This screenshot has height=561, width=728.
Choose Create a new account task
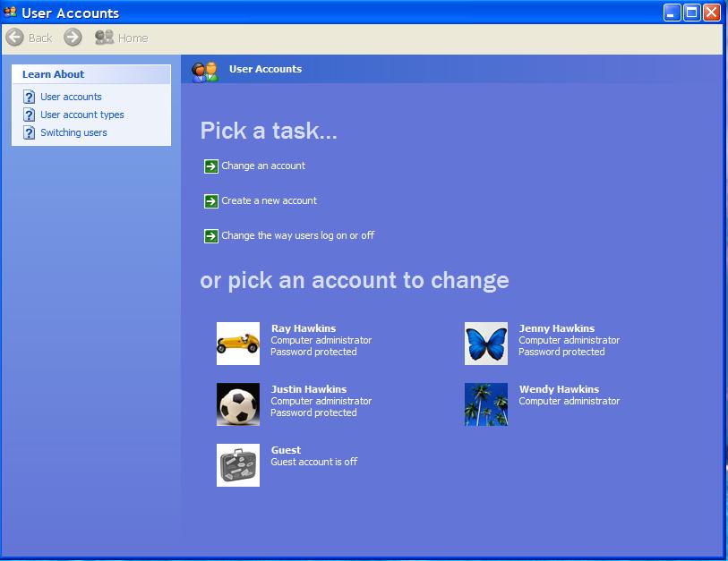(269, 200)
